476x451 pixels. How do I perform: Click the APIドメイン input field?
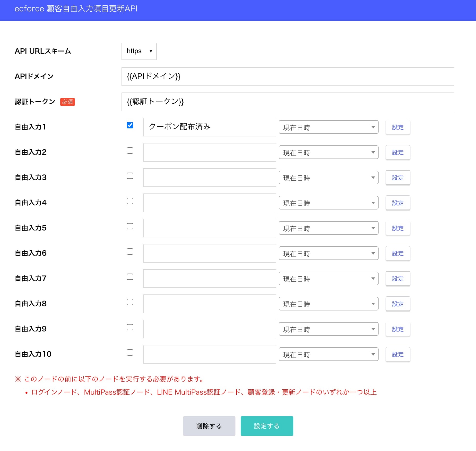288,76
